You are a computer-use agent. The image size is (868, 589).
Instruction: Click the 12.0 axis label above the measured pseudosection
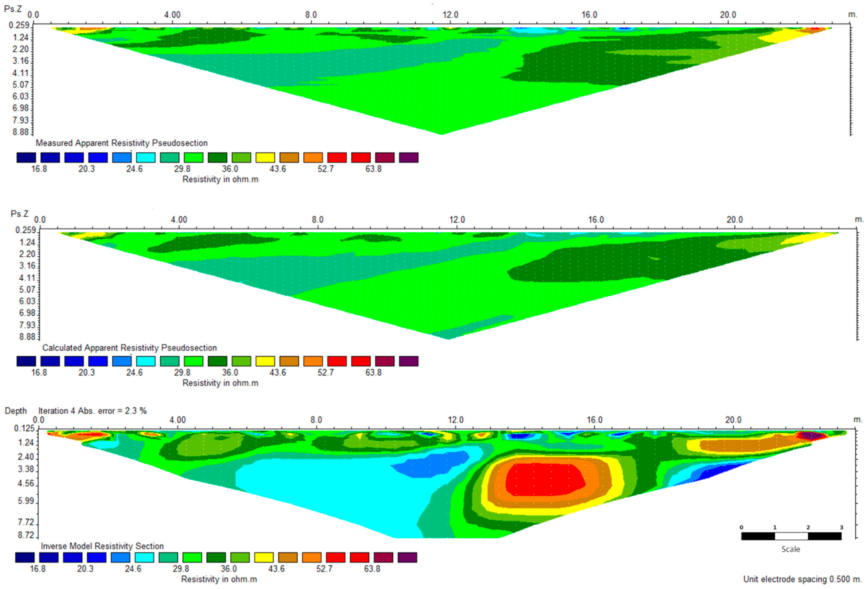coord(450,15)
